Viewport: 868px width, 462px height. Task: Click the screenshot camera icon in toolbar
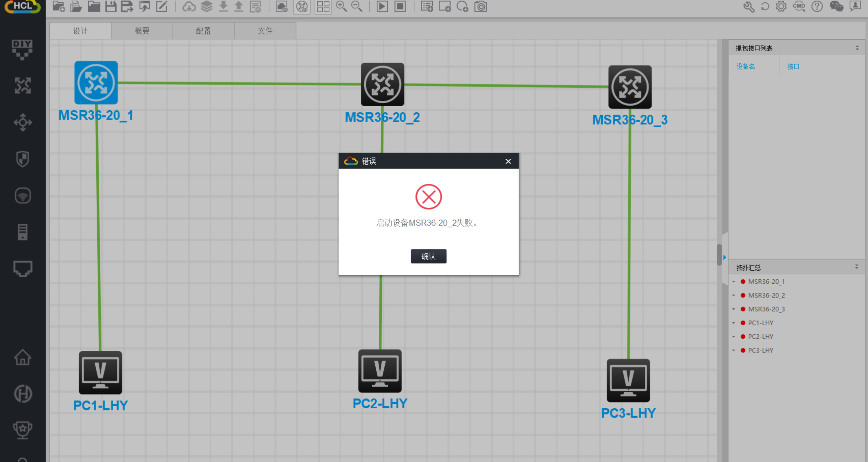(480, 7)
